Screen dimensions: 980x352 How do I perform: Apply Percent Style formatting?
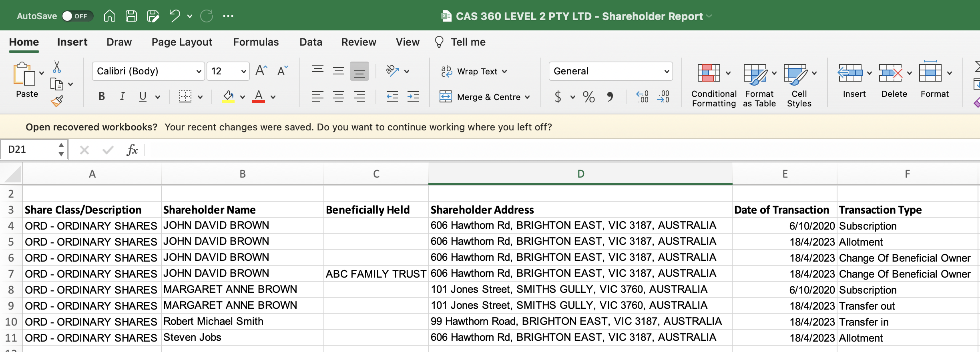[x=588, y=96]
